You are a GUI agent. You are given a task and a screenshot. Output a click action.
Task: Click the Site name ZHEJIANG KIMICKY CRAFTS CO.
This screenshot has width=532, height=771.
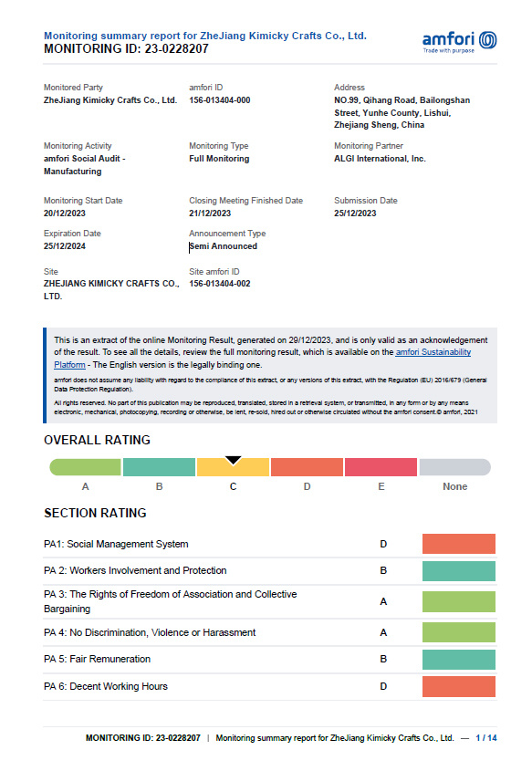[x=111, y=290]
